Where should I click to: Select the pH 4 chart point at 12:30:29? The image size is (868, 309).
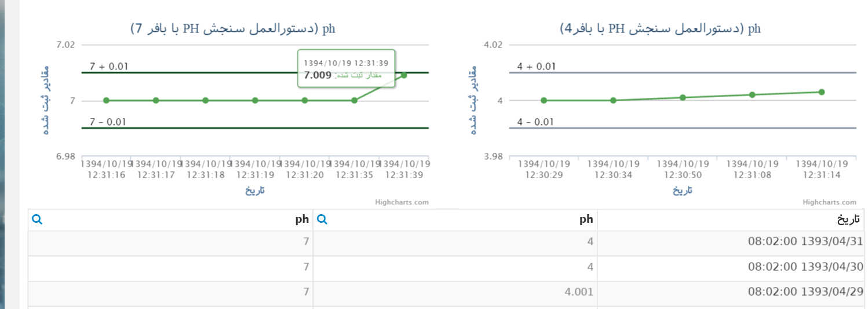[544, 100]
